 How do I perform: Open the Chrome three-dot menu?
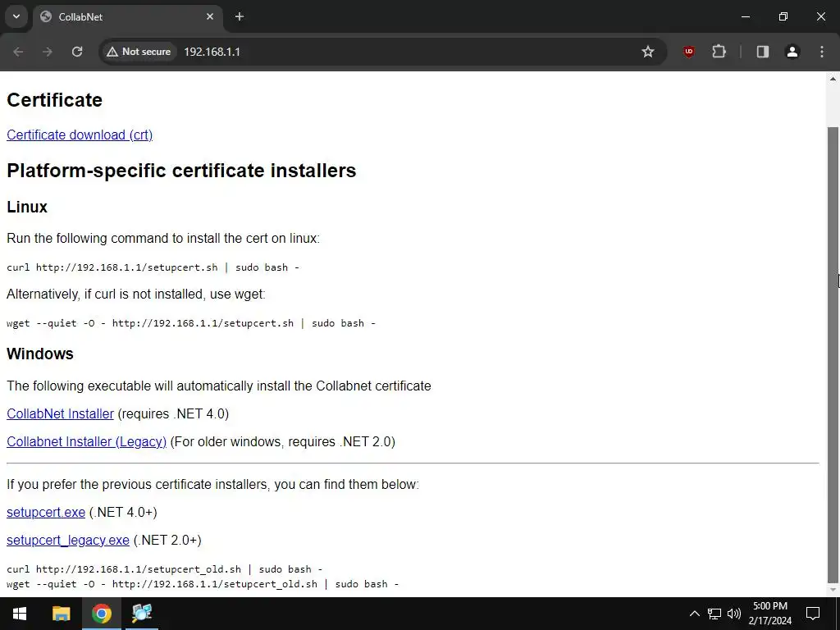click(x=822, y=52)
